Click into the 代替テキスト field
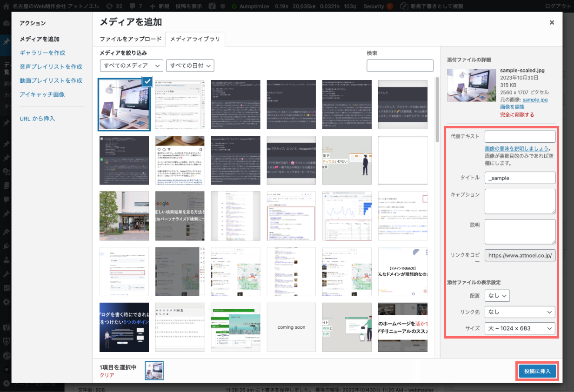Viewport: 574px width, 392px height. (x=520, y=137)
